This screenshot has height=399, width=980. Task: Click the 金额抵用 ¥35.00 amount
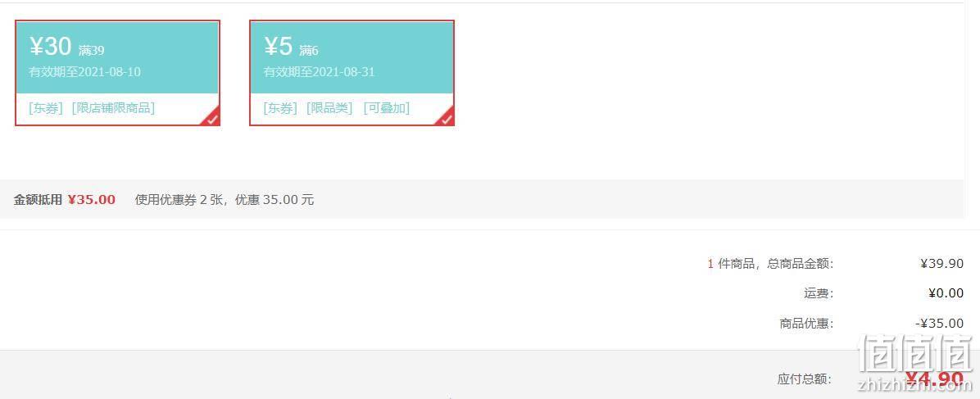(91, 200)
